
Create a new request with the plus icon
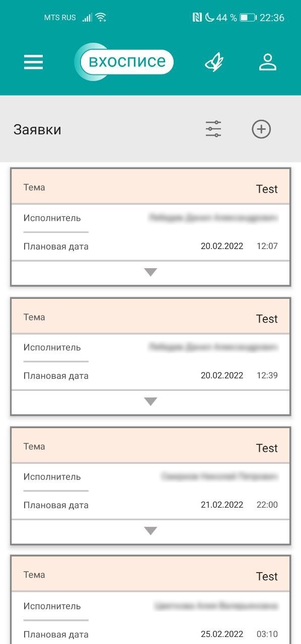pos(261,129)
